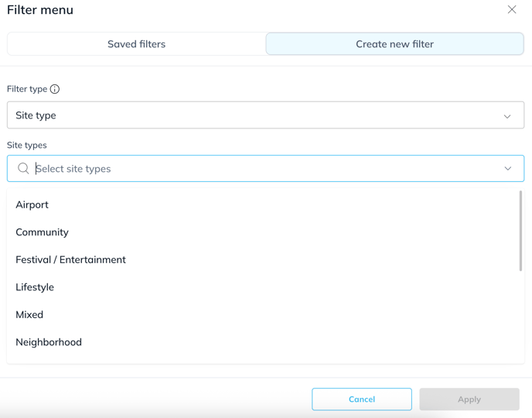Screen dimensions: 532x418
Task: Close the Filter menu dialog
Action: coord(512,10)
